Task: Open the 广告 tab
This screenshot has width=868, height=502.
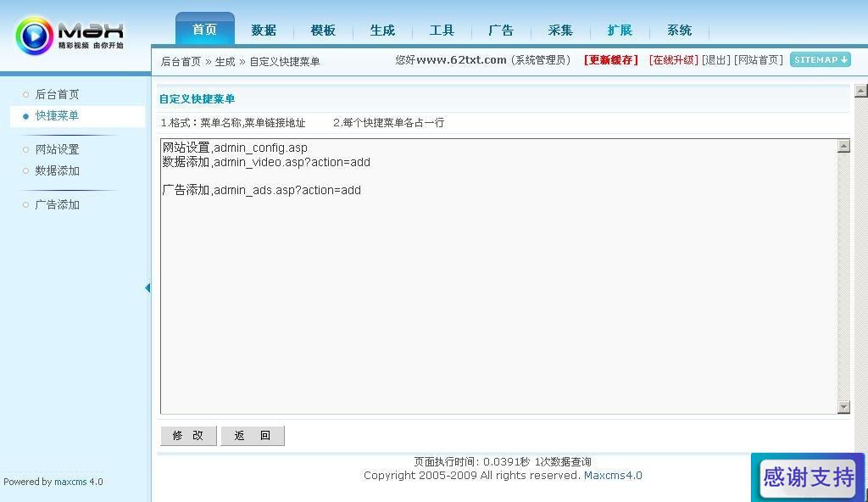Action: pos(501,30)
